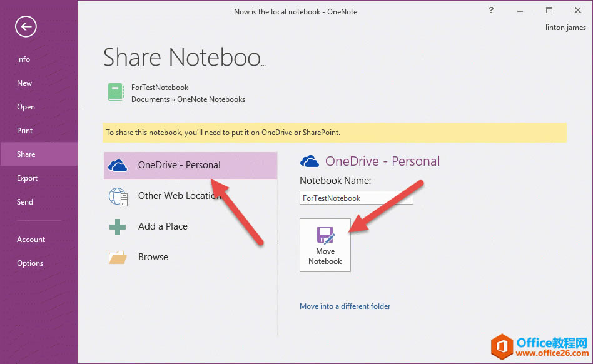Click the Add a Place plus icon
The width and height of the screenshot is (593, 364).
point(118,226)
